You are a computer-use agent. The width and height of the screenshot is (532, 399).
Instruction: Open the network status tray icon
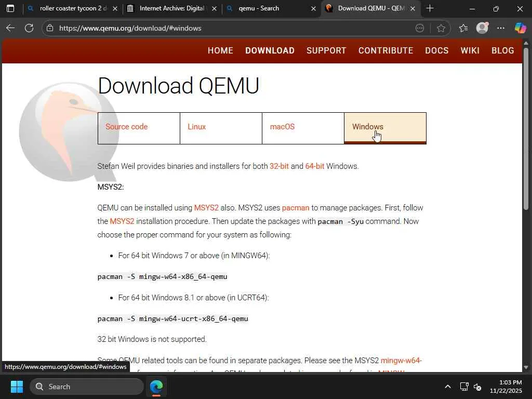pyautogui.click(x=464, y=387)
